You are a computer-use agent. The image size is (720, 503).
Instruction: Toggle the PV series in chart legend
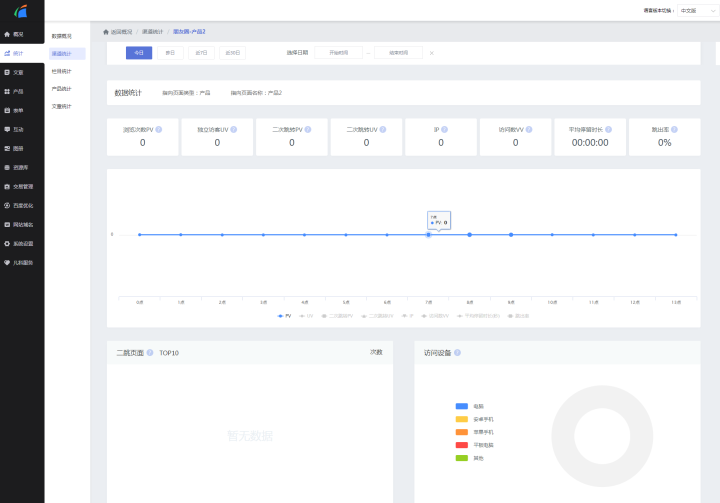[x=284, y=316]
